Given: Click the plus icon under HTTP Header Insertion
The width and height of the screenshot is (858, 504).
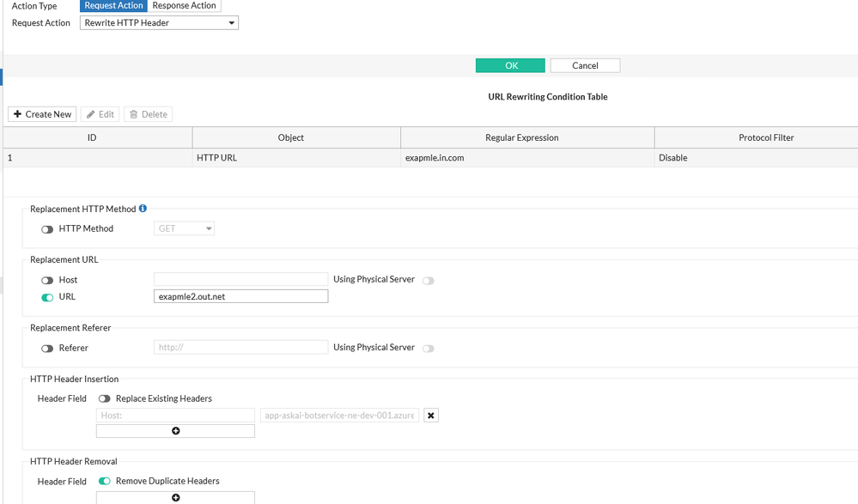Looking at the screenshot, I should click(175, 430).
